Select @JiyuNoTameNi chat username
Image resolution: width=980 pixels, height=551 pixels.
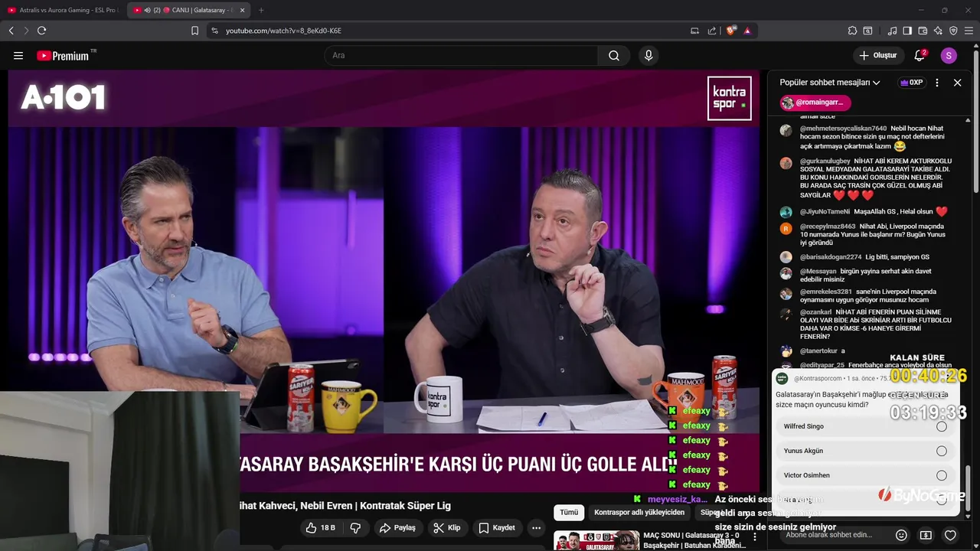point(825,212)
